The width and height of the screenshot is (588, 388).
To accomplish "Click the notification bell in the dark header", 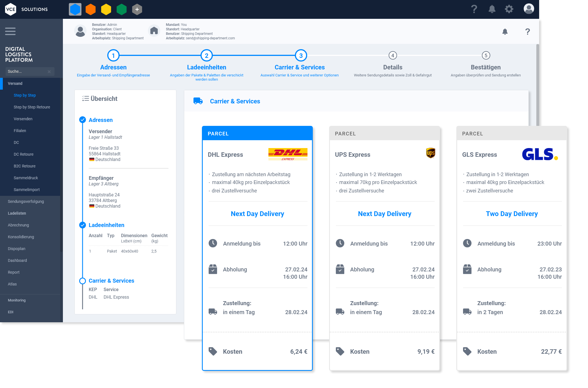I will pos(492,9).
